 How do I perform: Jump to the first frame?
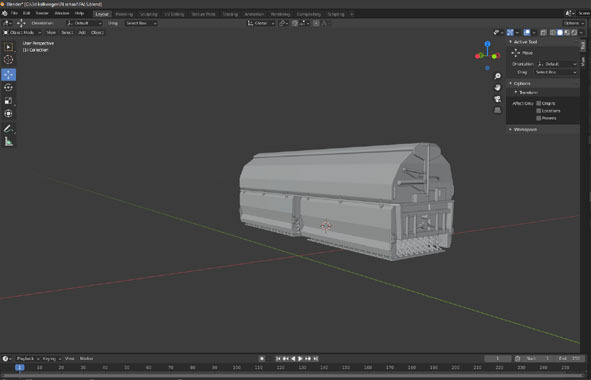278,359
